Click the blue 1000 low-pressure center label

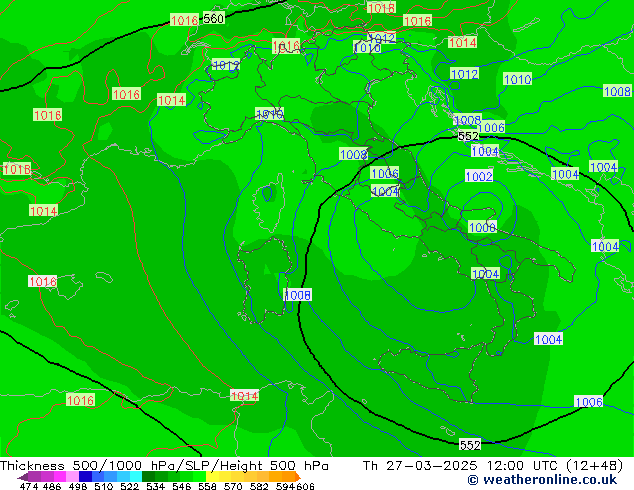pyautogui.click(x=482, y=228)
